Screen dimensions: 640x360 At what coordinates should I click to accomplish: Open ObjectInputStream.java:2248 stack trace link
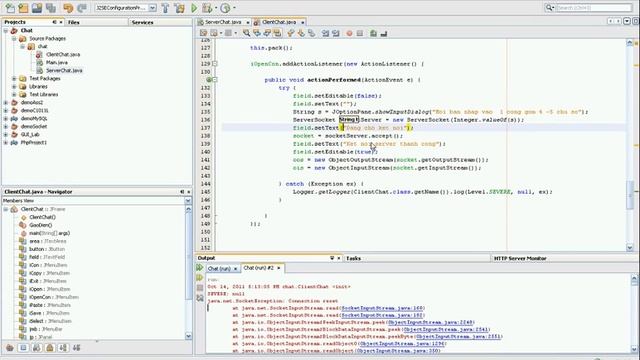pos(430,322)
